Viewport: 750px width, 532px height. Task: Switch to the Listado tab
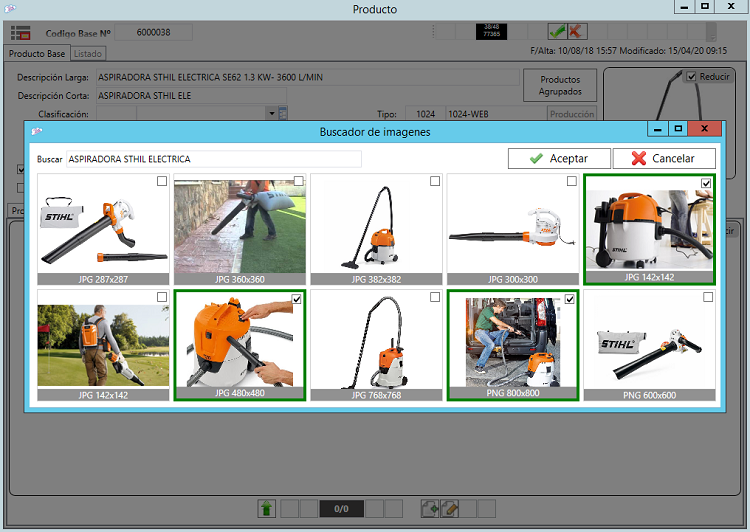pyautogui.click(x=88, y=54)
